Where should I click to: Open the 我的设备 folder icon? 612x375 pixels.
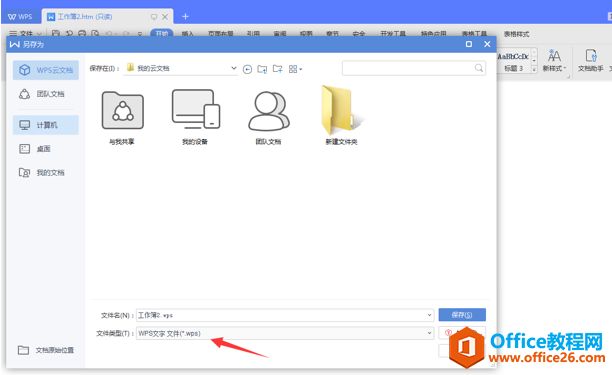195,117
